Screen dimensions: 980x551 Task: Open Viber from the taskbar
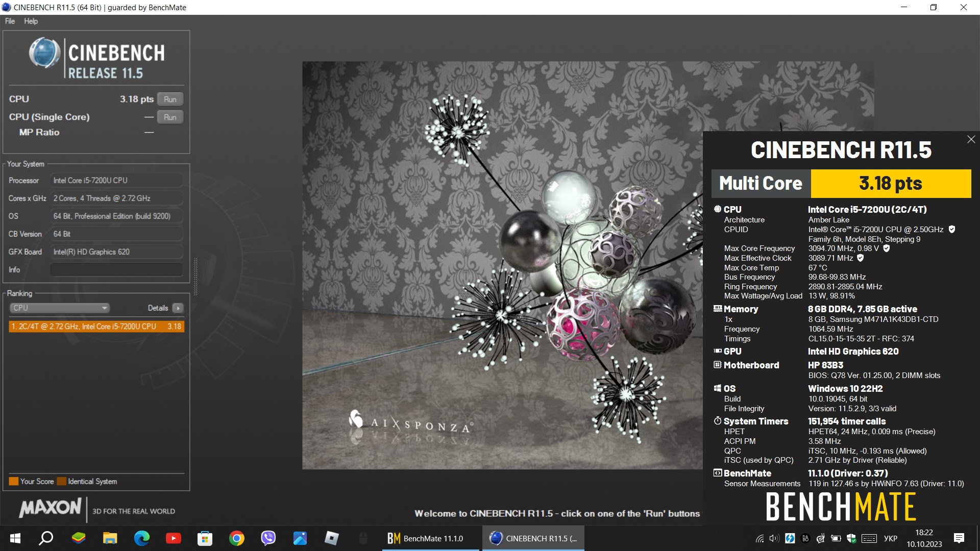coord(268,538)
